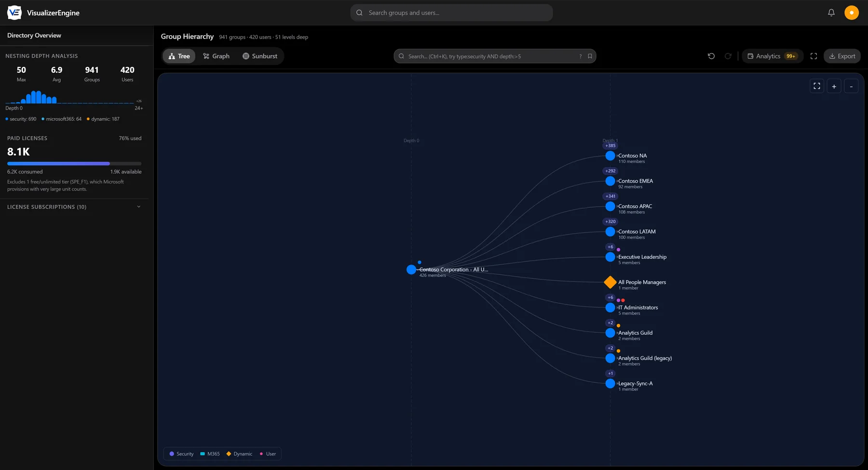Switch to the Sunburst view tab

point(260,56)
